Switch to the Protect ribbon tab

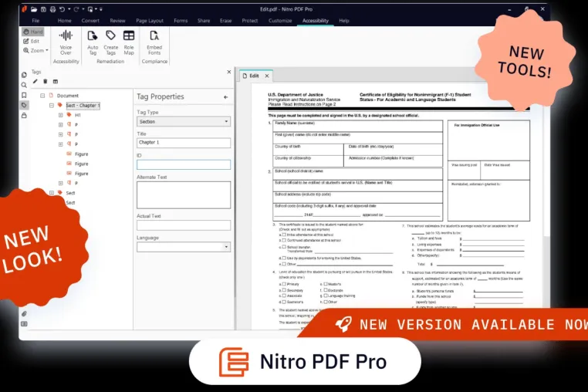tap(250, 21)
